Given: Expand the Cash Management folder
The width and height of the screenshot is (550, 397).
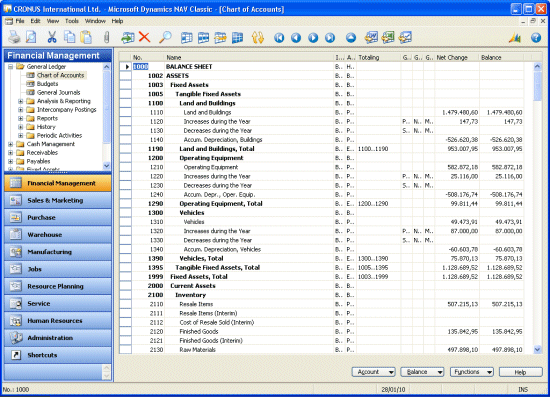Looking at the screenshot, I should (11, 144).
